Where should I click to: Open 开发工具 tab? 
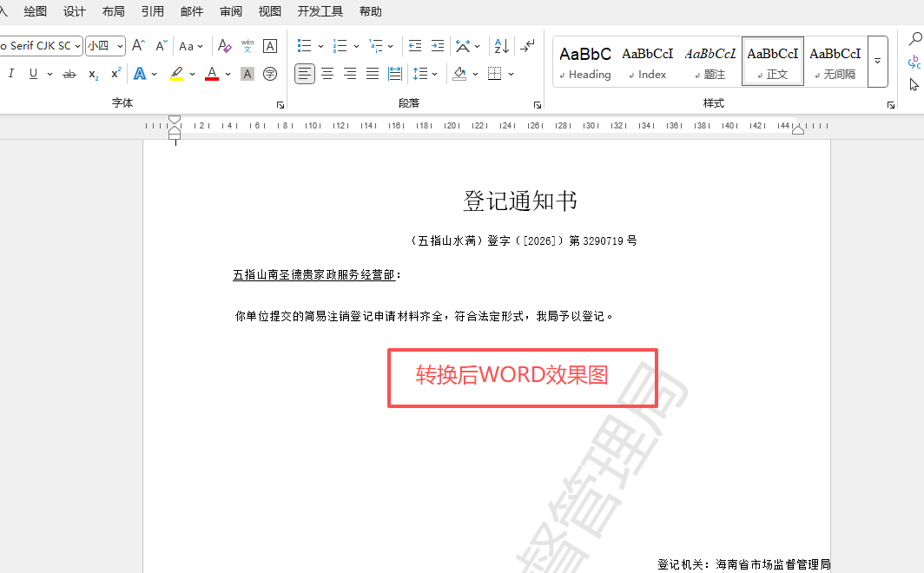(x=320, y=11)
